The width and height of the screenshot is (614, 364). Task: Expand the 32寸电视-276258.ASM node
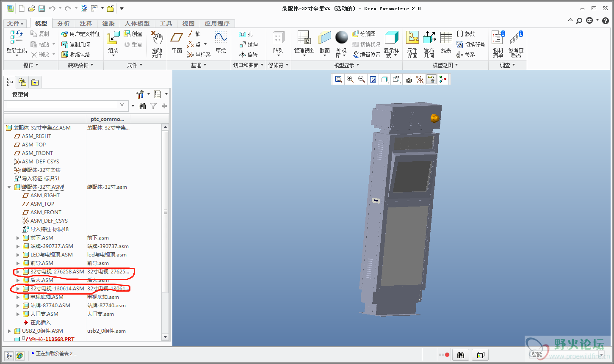[x=18, y=272]
